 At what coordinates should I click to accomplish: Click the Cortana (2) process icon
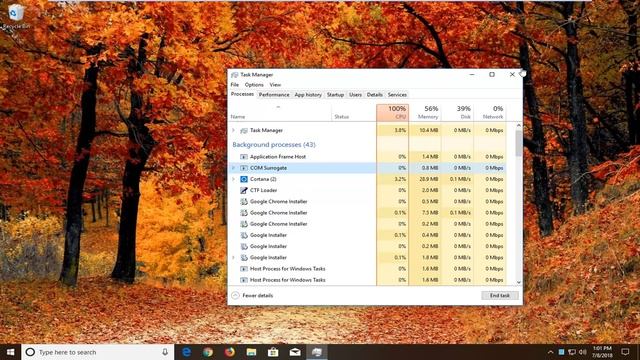pos(244,179)
